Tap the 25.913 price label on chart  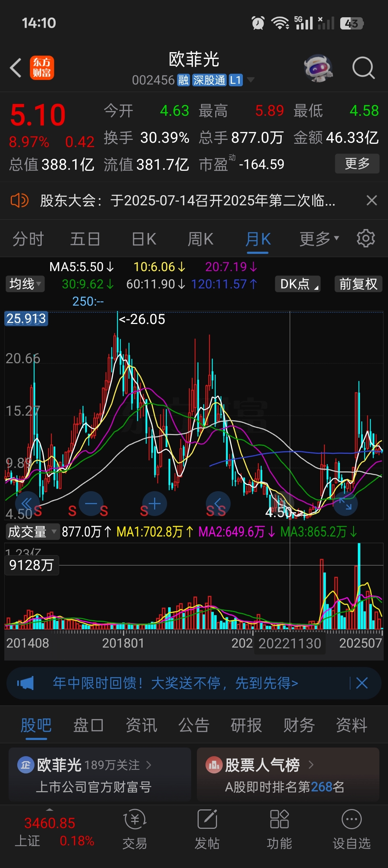26,319
